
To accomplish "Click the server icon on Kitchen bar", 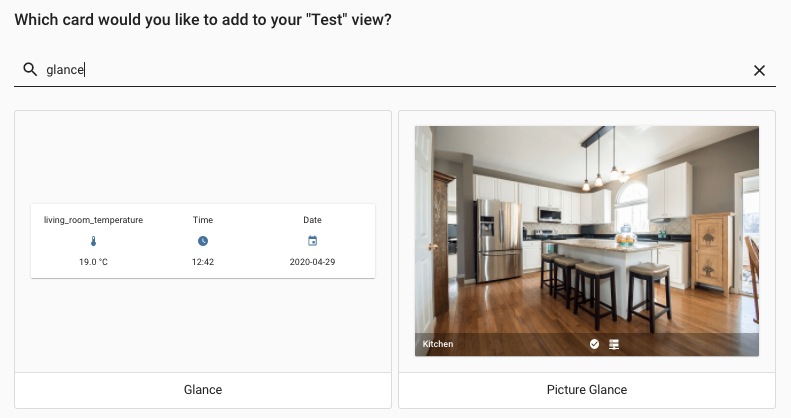I will pos(614,344).
